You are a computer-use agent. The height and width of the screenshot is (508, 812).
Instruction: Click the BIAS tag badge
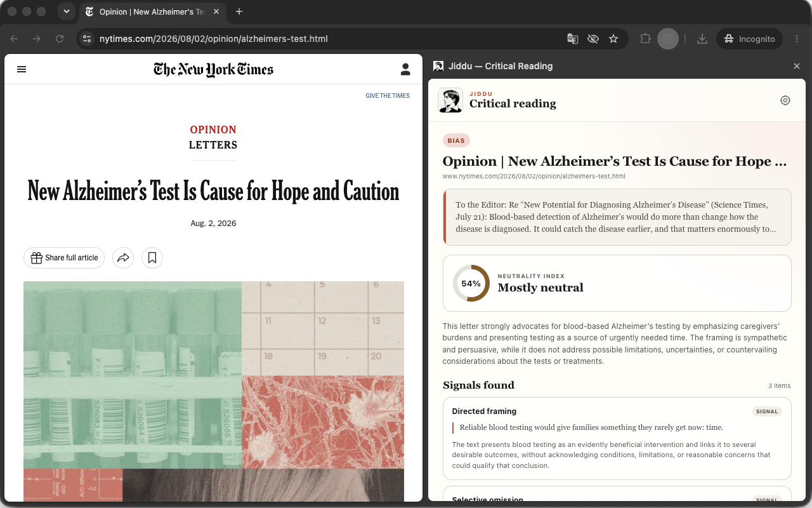(x=456, y=141)
